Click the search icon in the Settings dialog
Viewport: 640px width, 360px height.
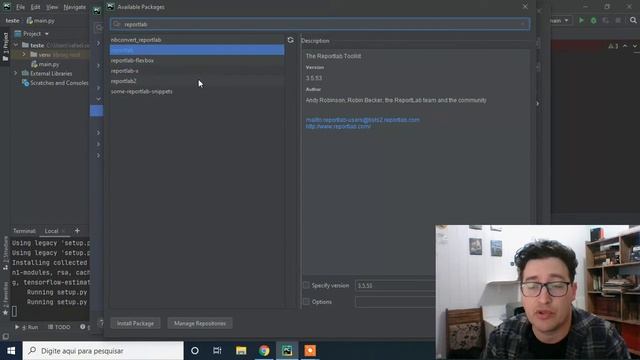pyautogui.click(x=98, y=28)
